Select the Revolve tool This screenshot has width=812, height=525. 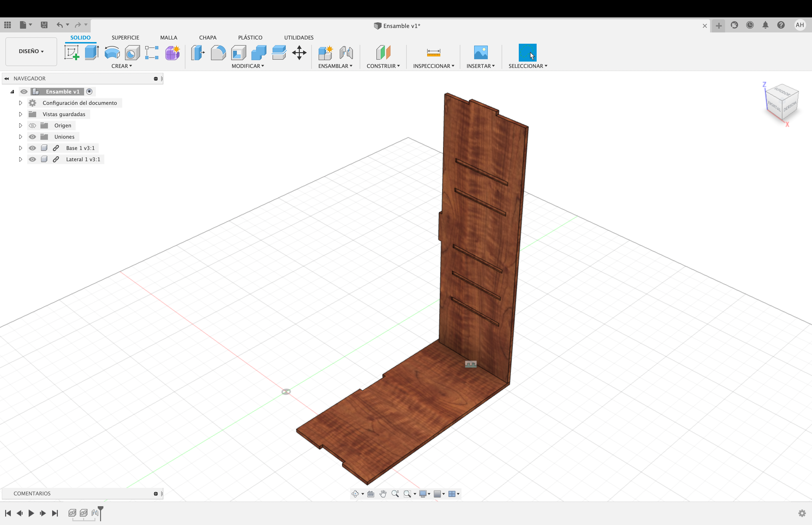pos(112,53)
